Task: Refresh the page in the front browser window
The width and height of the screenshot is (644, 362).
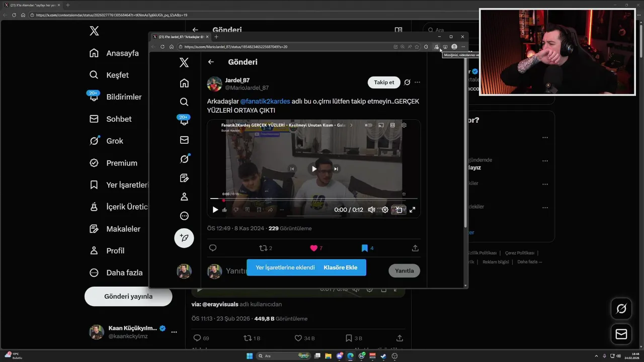Action: pyautogui.click(x=163, y=47)
